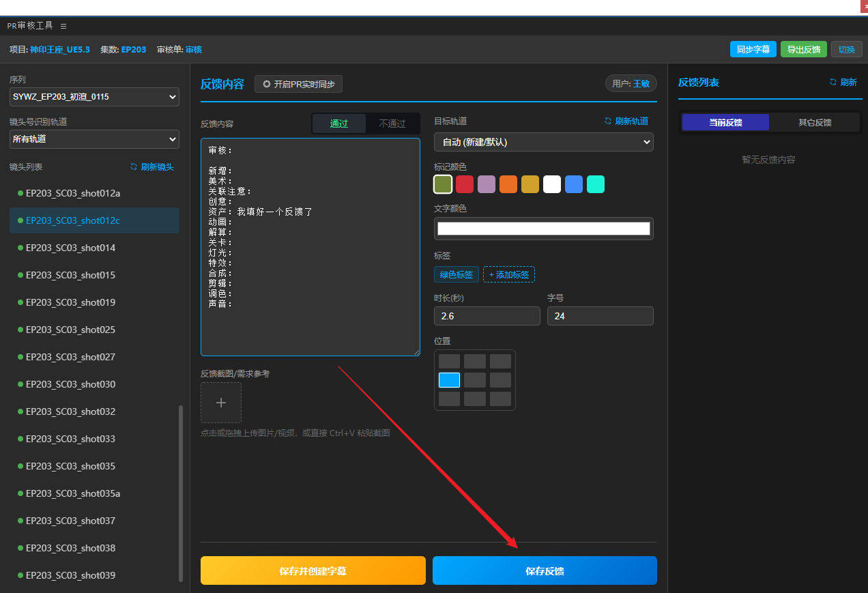The image size is (868, 593).
Task: Switch to the 当前反馈 tab
Action: point(725,123)
